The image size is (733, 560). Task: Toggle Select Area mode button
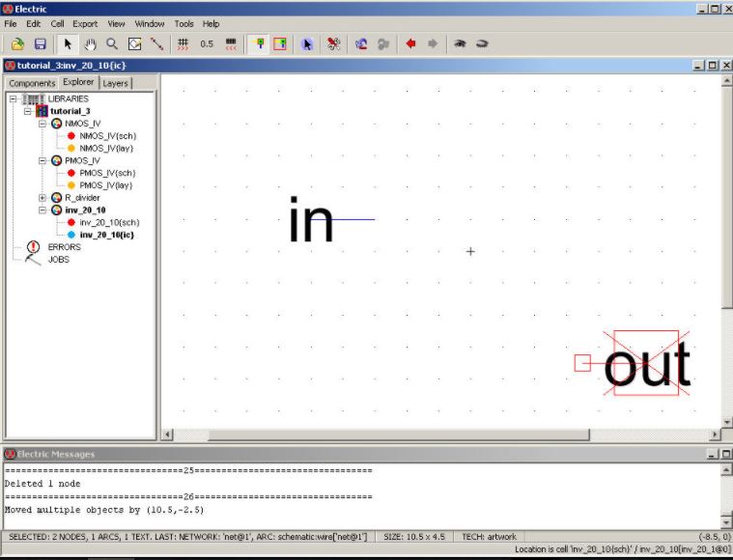pyautogui.click(x=280, y=43)
